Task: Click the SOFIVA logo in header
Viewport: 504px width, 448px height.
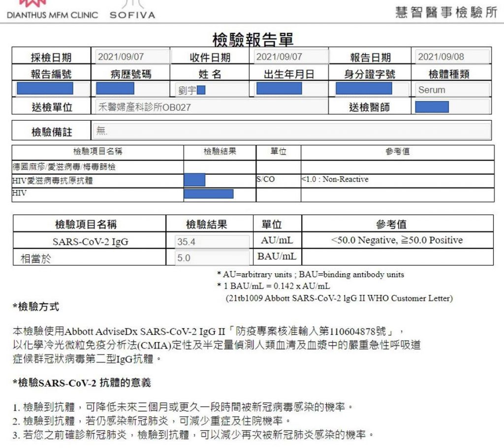Action: (132, 10)
